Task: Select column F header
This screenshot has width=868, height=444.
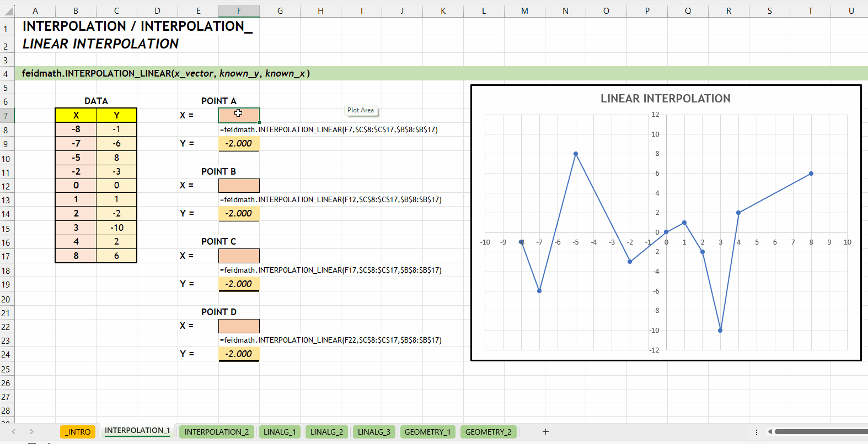Action: pos(239,10)
